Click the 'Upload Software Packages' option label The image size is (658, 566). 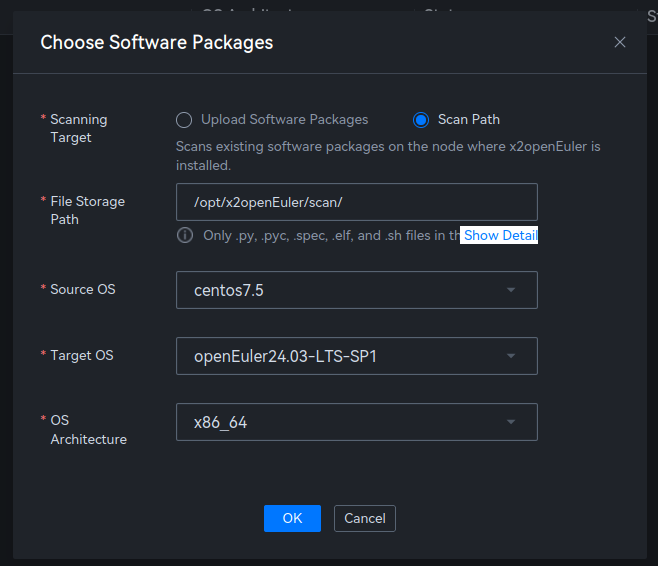284,120
